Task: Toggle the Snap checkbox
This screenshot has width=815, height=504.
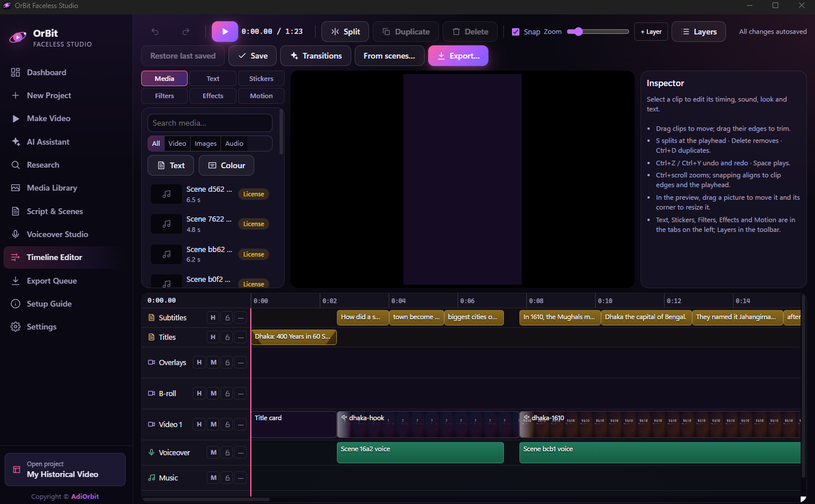Action: tap(515, 32)
